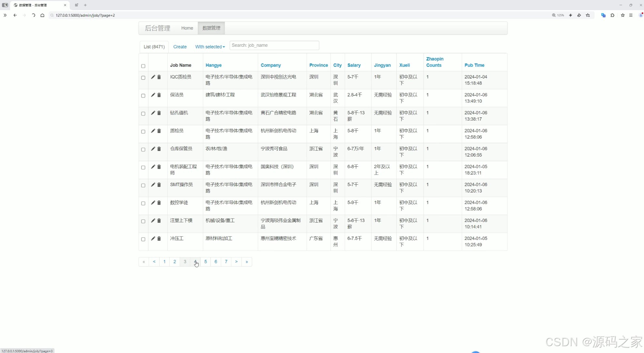Click the Home navigation link
Screen dimensions: 644x353
[x=187, y=28]
